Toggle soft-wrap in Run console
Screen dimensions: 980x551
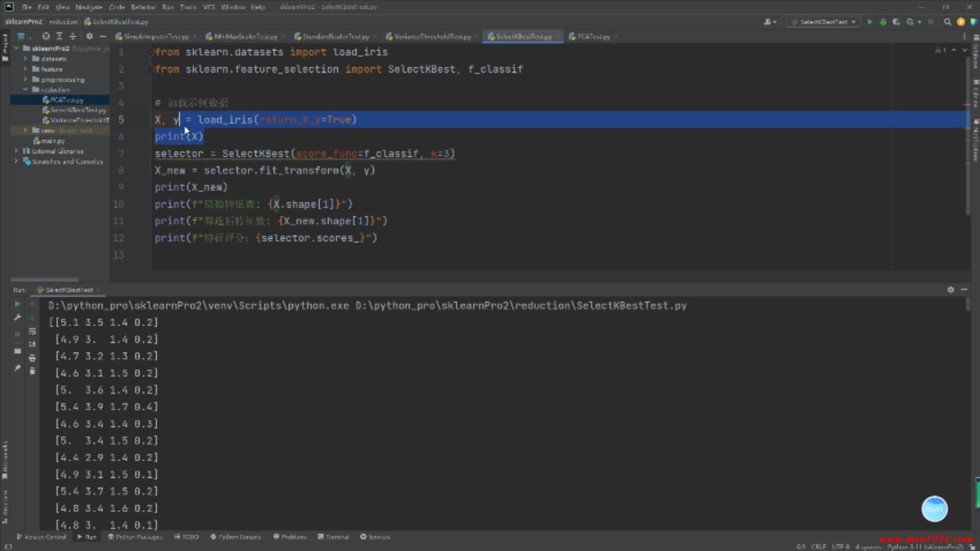pyautogui.click(x=32, y=331)
